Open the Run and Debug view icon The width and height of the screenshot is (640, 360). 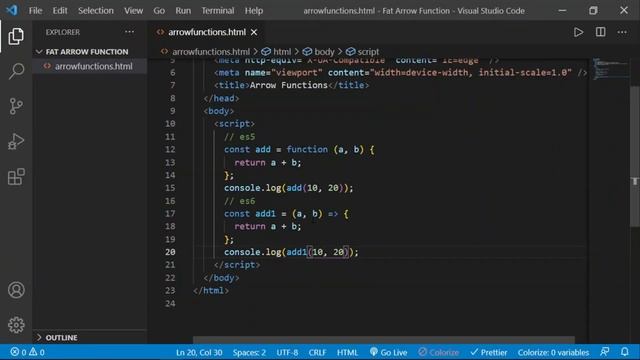click(x=16, y=141)
